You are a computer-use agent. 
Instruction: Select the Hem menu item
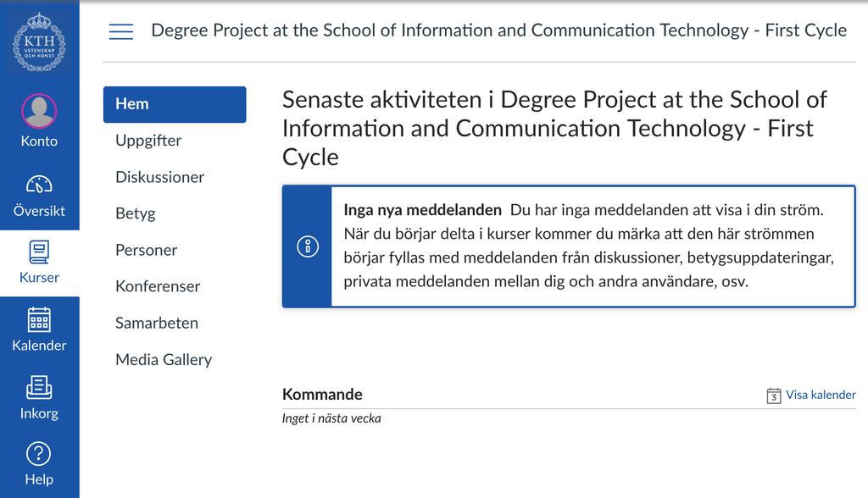(175, 104)
